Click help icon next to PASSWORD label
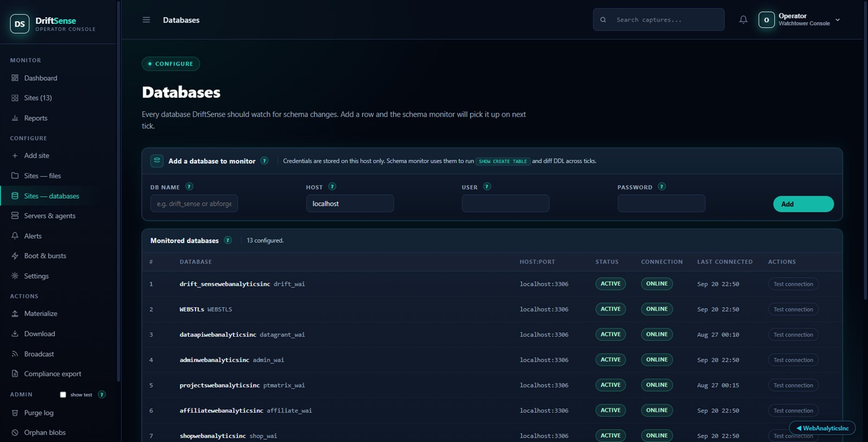 click(661, 187)
